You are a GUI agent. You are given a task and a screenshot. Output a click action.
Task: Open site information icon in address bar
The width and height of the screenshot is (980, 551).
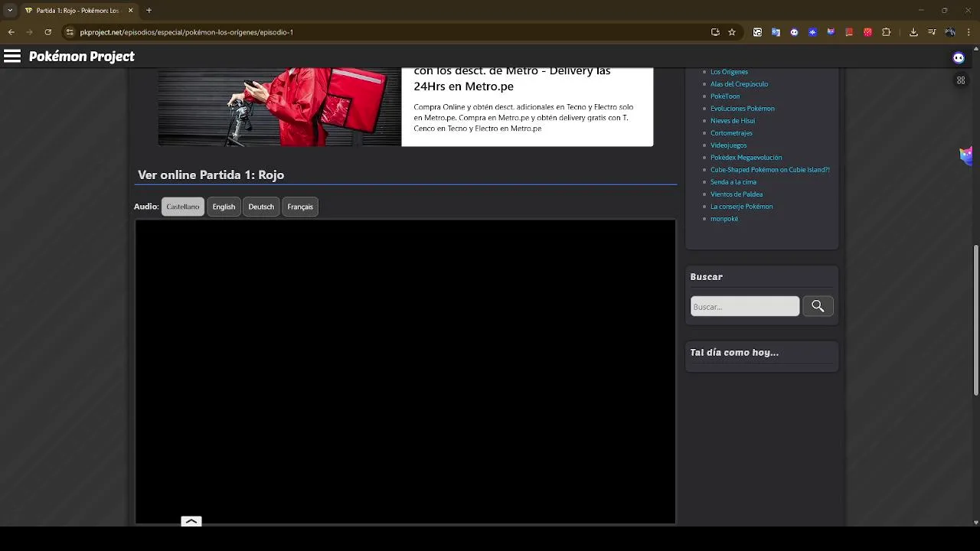click(70, 32)
